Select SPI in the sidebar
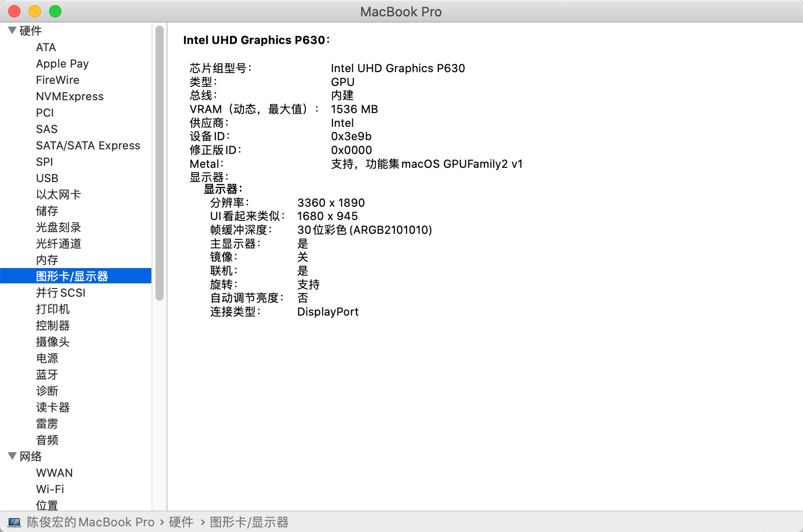 point(44,162)
